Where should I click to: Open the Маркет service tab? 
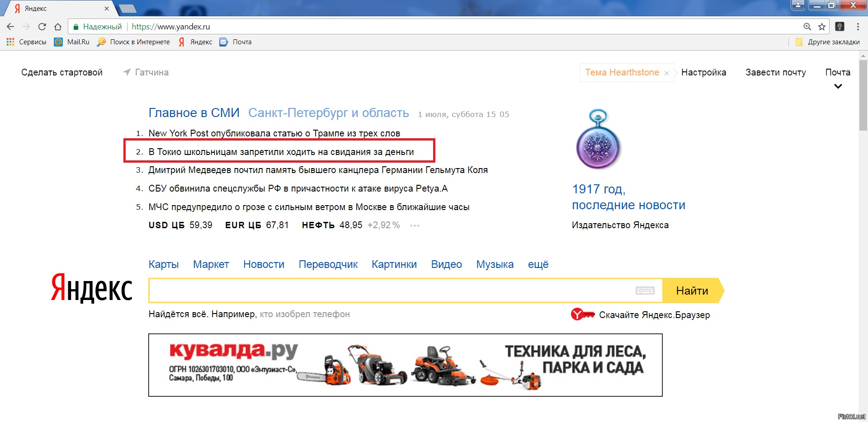click(x=211, y=264)
